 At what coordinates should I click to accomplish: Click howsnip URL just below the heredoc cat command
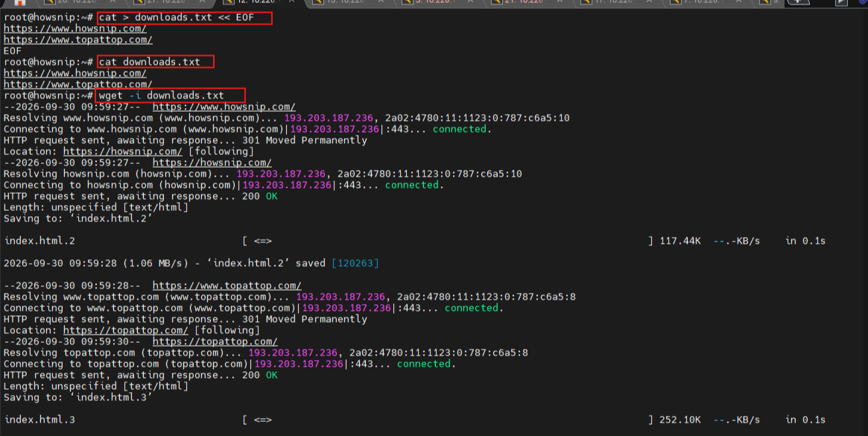point(75,28)
